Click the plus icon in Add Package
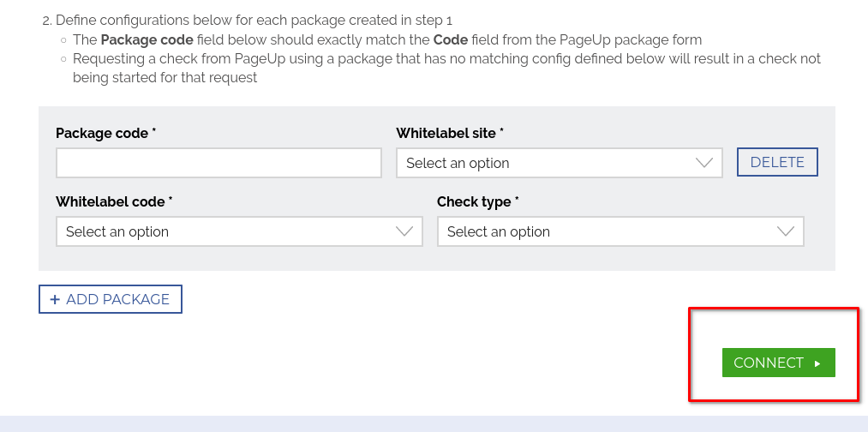The height and width of the screenshot is (432, 868). click(x=55, y=299)
